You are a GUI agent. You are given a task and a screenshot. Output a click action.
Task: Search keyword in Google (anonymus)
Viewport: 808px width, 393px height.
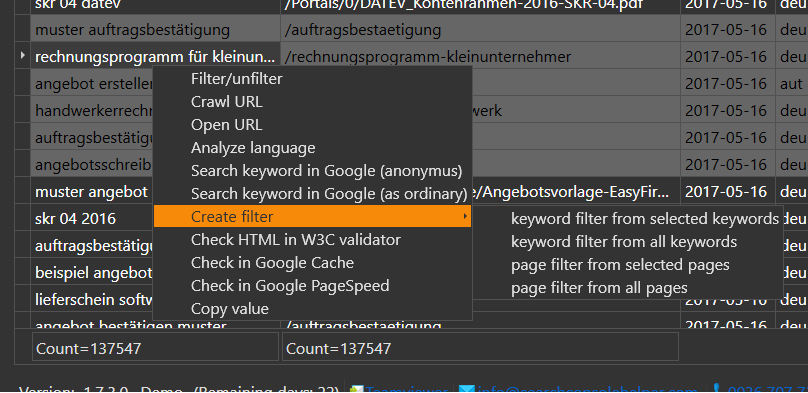[x=312, y=171]
